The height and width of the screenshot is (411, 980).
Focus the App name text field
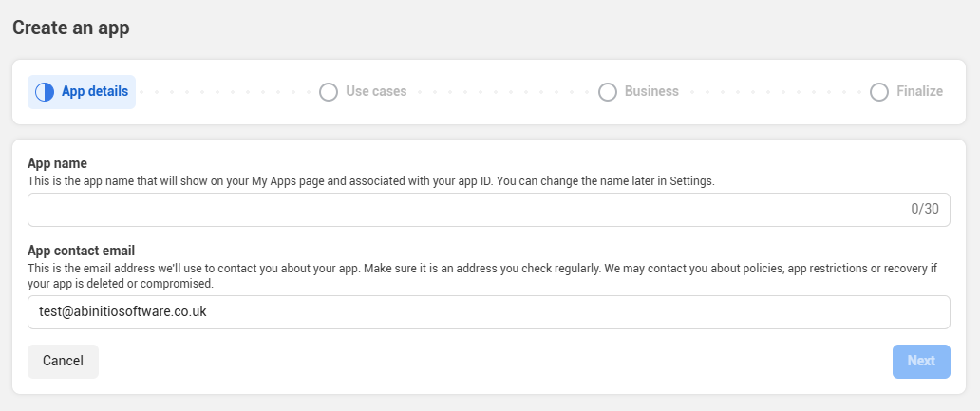click(465, 210)
